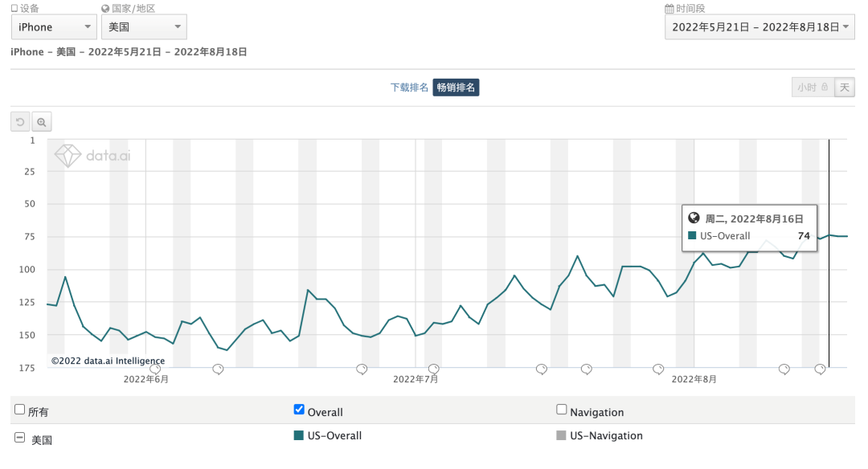Click the 2022年8月 axis label
This screenshot has width=868, height=469.
(694, 379)
